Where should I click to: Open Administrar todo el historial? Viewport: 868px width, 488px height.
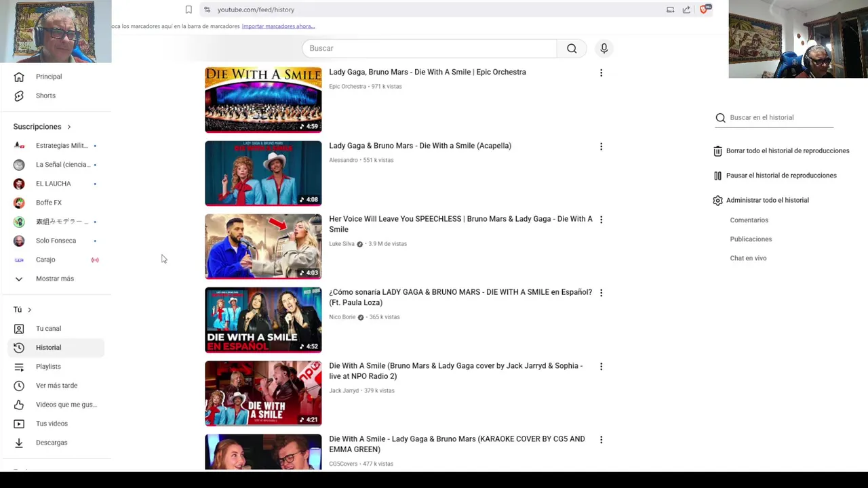click(761, 201)
